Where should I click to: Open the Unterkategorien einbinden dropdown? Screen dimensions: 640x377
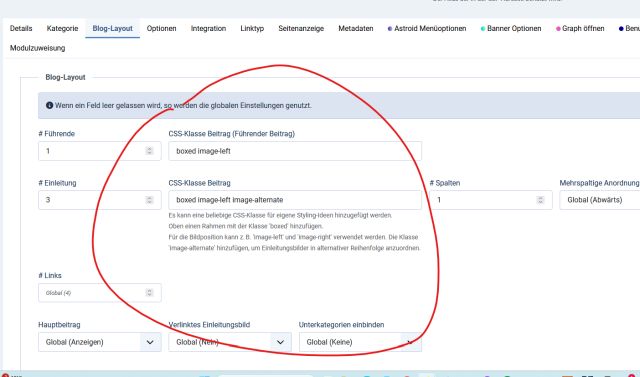[360, 342]
